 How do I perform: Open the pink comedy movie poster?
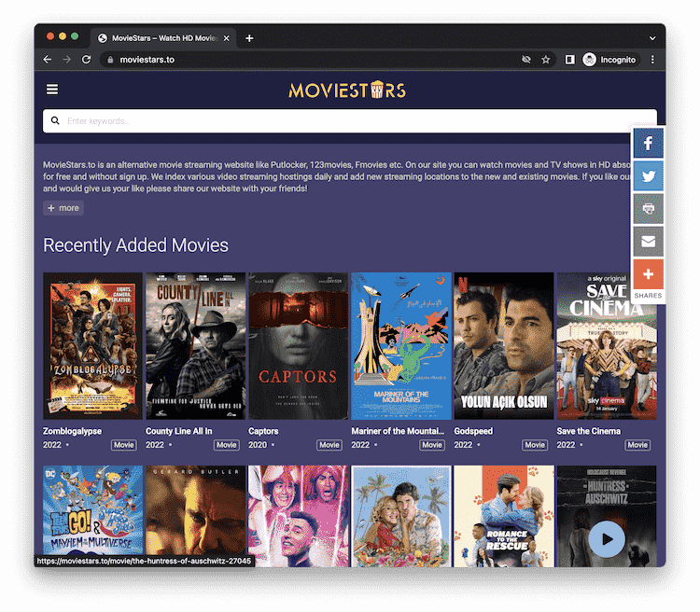(299, 517)
